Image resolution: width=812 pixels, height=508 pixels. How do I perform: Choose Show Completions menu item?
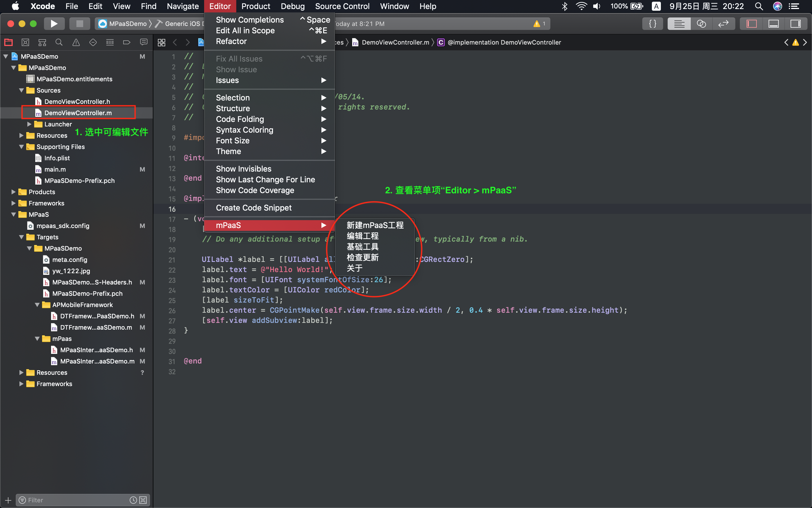pos(270,20)
